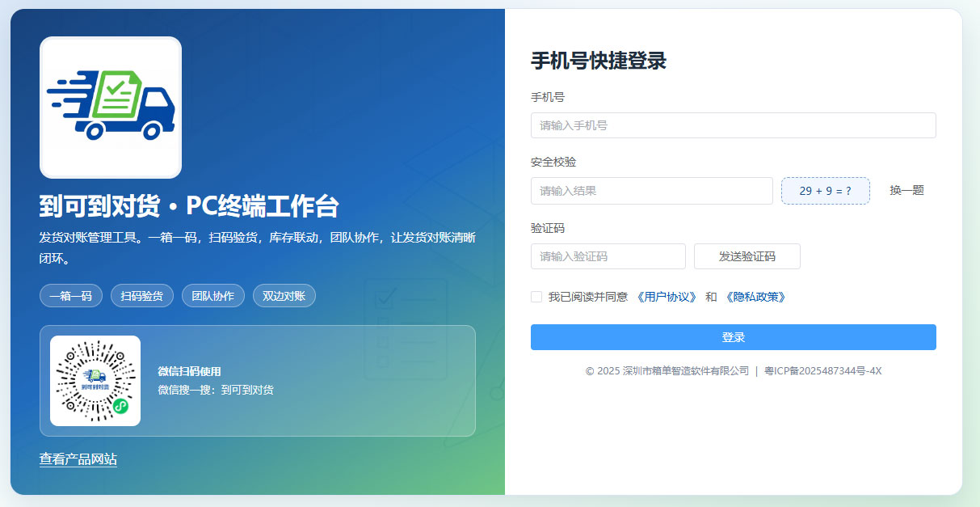Click 换一题 to change the question

[906, 191]
